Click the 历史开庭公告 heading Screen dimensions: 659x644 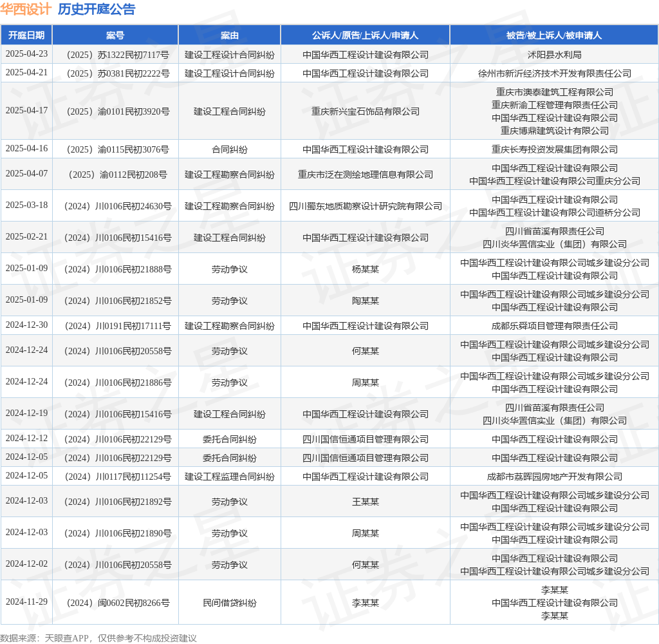(x=97, y=9)
